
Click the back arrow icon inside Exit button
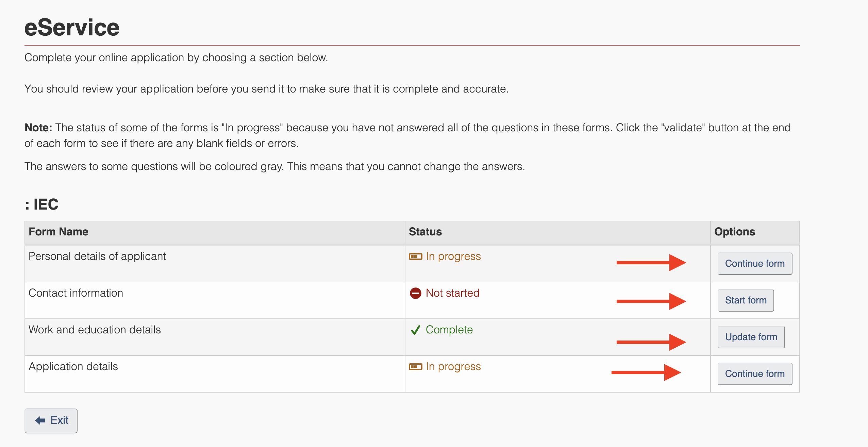click(40, 420)
